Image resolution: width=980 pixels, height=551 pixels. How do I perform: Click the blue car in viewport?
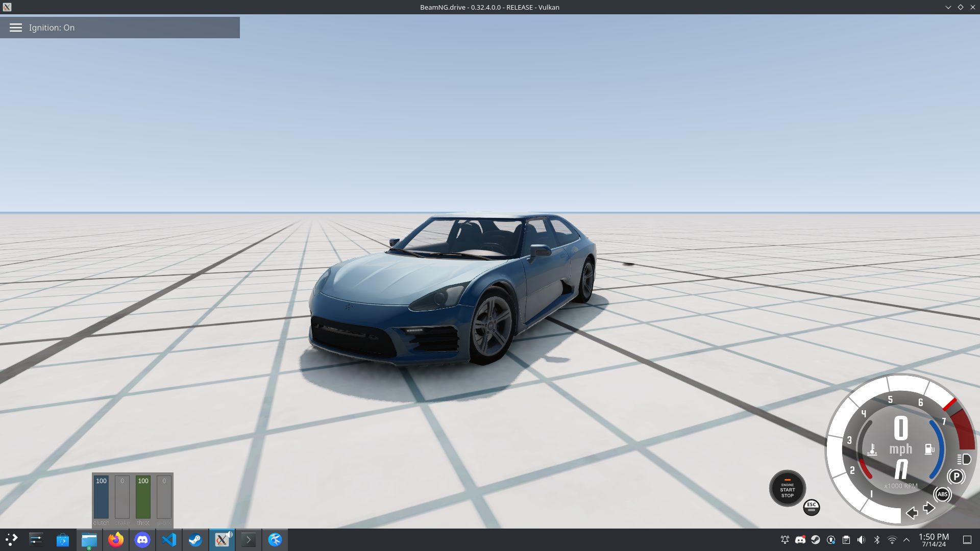click(x=454, y=291)
